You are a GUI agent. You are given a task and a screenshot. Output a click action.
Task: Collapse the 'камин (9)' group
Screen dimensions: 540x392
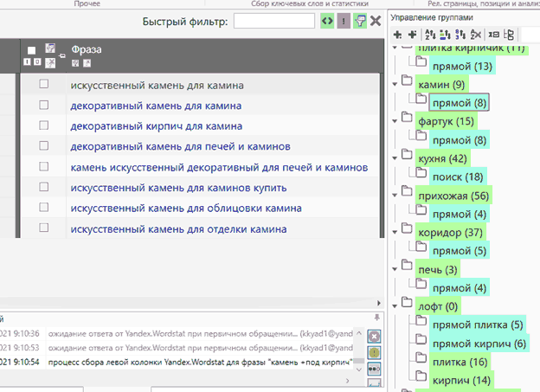pos(395,84)
